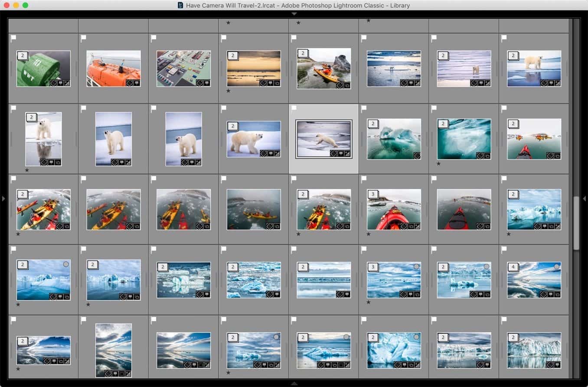Toggle the flag on the sunset photo cell

click(224, 38)
